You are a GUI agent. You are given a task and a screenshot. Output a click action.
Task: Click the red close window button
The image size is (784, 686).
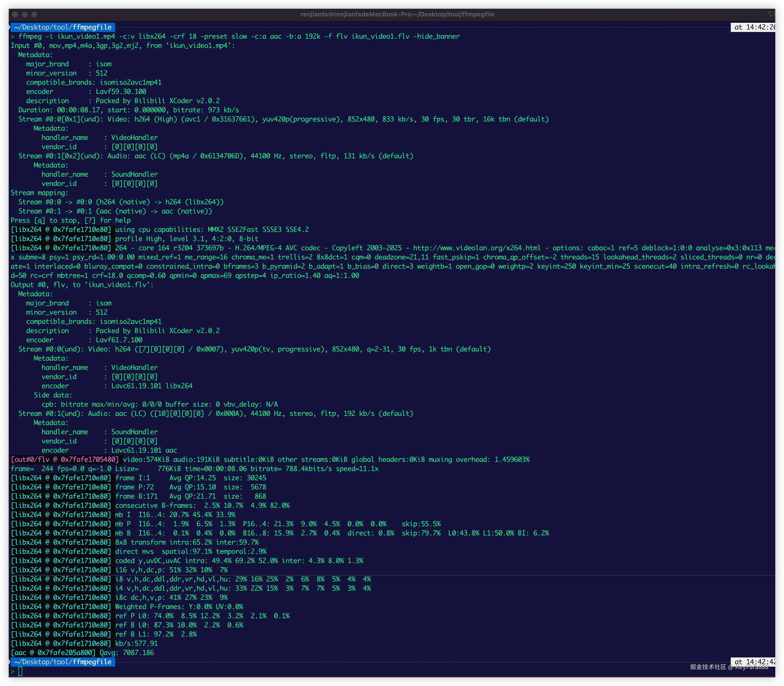click(15, 15)
